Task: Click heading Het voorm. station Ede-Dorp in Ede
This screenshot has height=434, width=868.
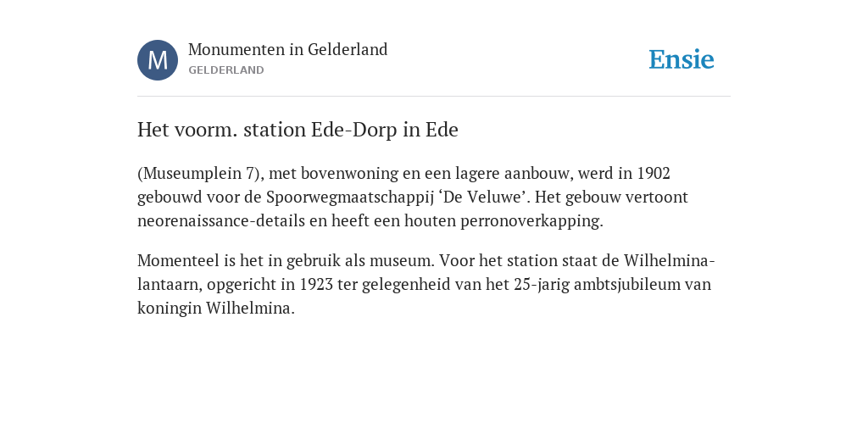Action: coord(298,130)
